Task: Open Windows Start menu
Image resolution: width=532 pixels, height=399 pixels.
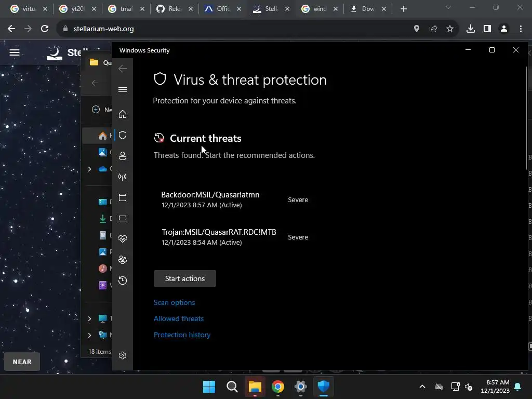Action: pos(209,387)
